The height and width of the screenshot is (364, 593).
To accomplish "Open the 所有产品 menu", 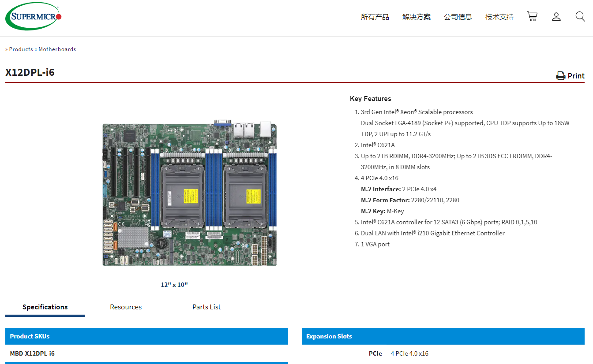I will coord(375,17).
